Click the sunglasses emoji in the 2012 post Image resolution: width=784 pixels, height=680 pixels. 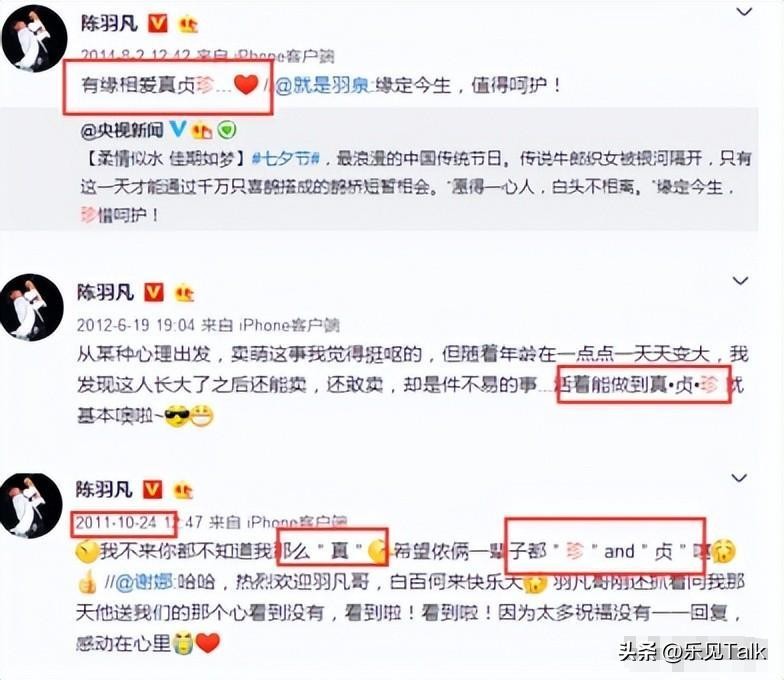tap(178, 415)
